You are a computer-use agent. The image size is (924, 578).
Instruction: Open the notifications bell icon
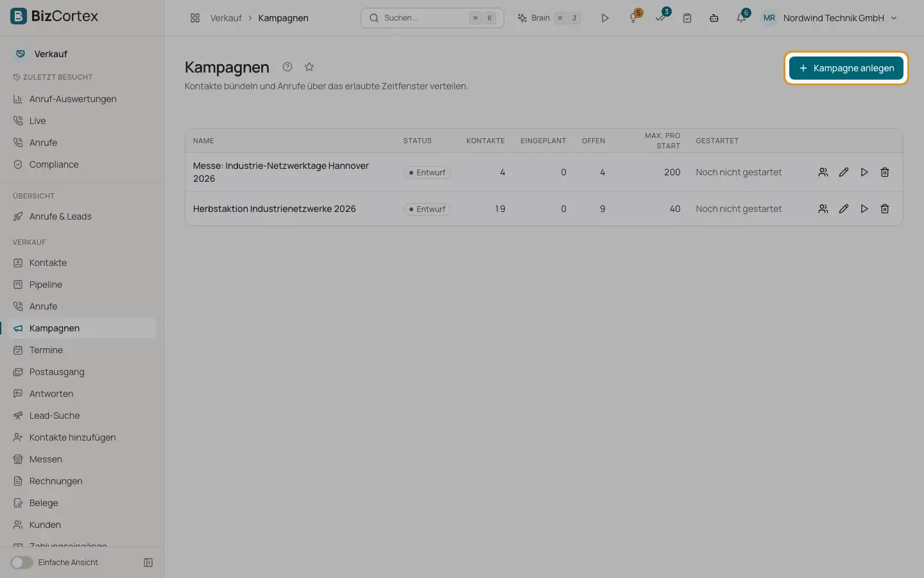pos(741,18)
